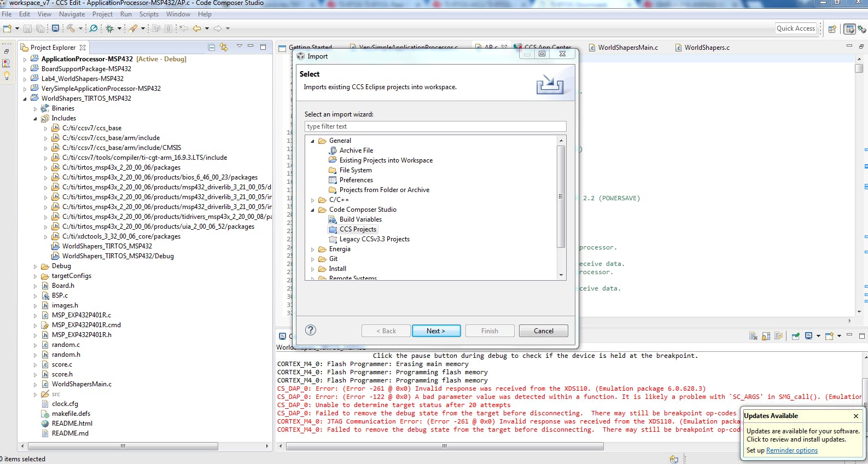The image size is (868, 464).
Task: Select WorldShapersMain.c in Project Explorer
Action: tap(81, 384)
